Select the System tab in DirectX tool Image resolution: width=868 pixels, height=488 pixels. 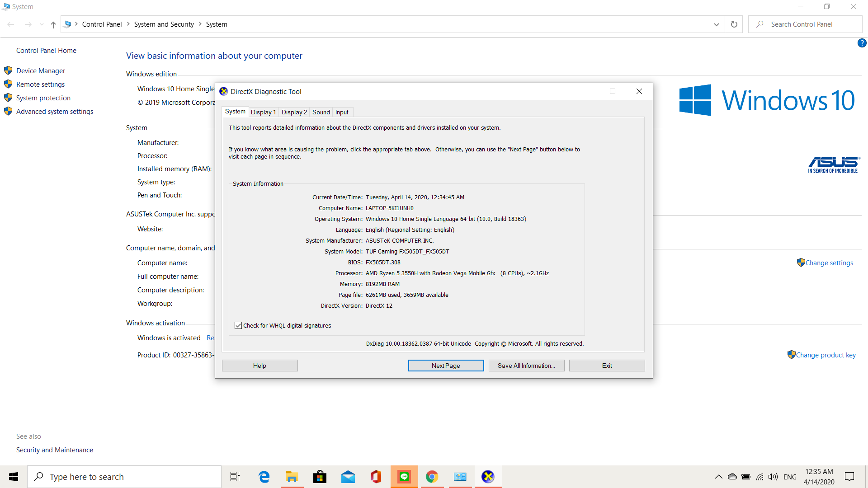[235, 112]
